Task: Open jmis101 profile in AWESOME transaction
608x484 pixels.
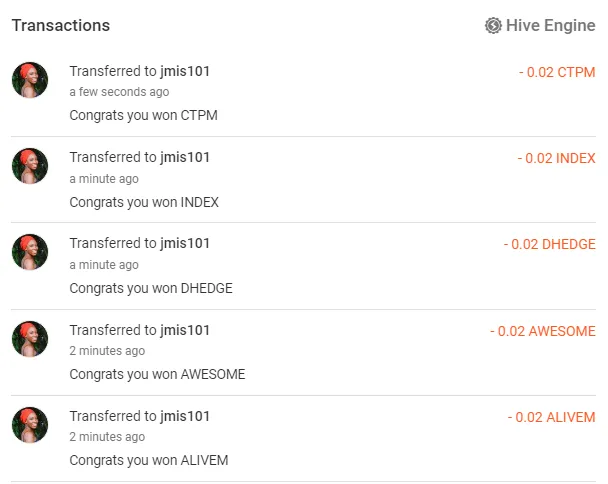Action: (x=185, y=330)
